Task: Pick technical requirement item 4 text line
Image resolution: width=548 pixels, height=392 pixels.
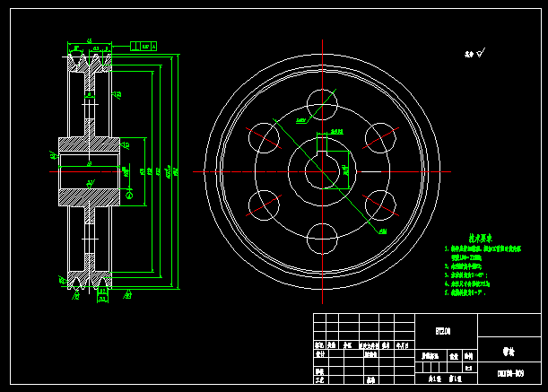Action: tap(467, 284)
